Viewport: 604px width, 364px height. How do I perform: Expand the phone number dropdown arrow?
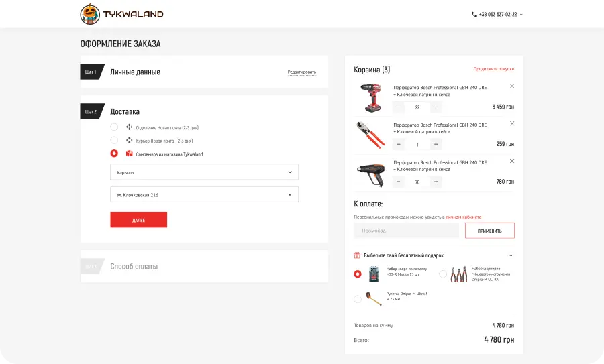pyautogui.click(x=521, y=15)
